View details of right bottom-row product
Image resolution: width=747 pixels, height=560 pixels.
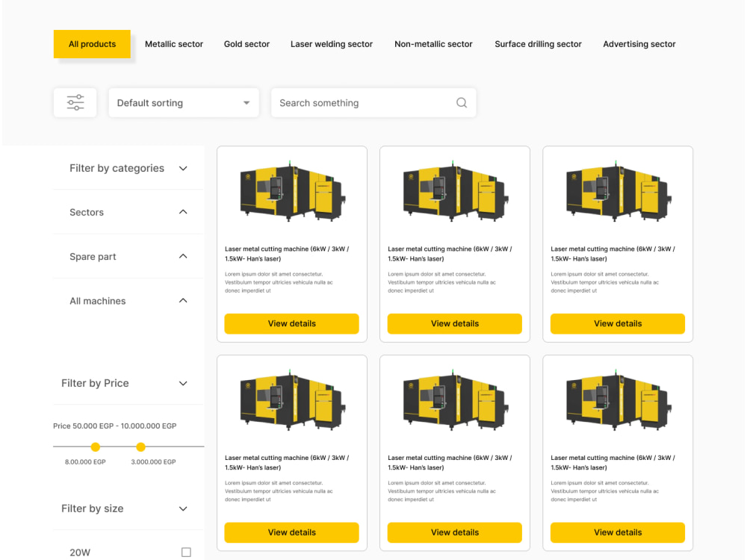pos(618,532)
